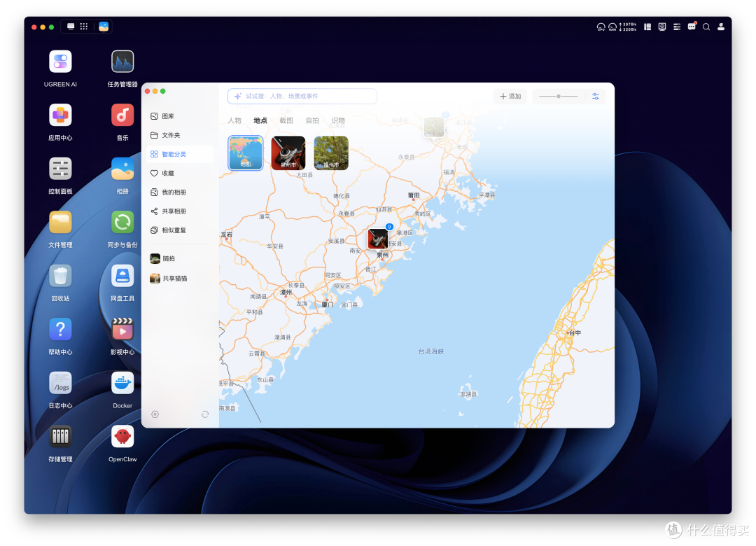Open the 随拍 album in sidebar

[180, 258]
